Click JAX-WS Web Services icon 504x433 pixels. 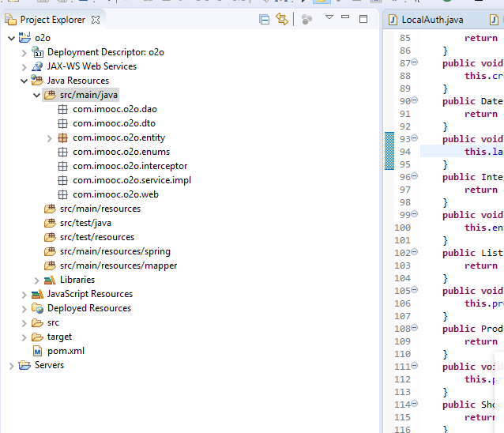[37, 66]
